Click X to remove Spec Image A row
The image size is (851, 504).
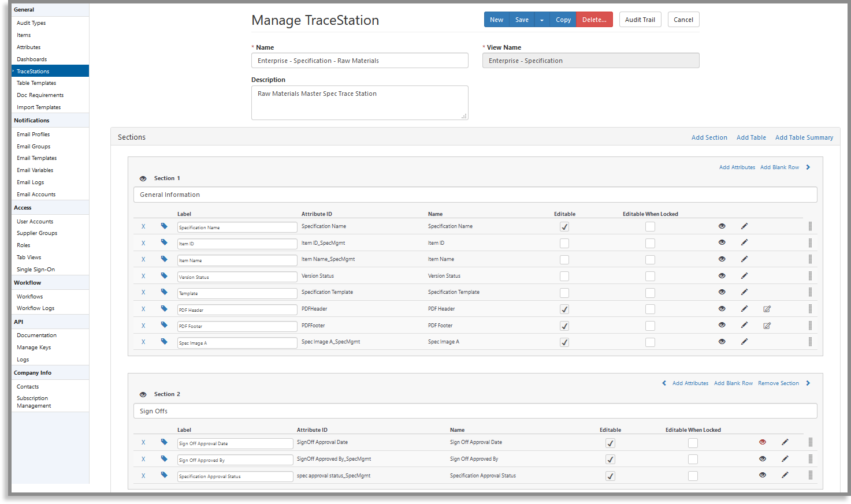[143, 342]
